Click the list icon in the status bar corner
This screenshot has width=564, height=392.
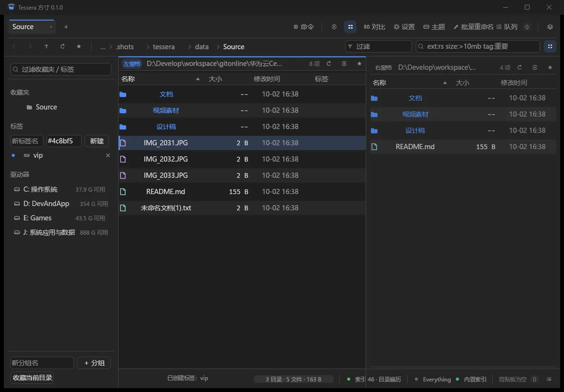click(x=549, y=379)
